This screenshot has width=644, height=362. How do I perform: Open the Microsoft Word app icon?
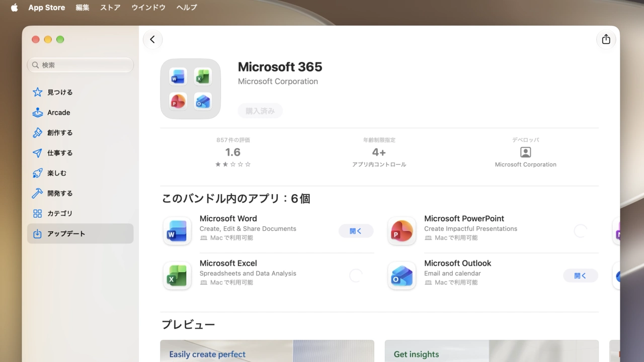click(177, 231)
